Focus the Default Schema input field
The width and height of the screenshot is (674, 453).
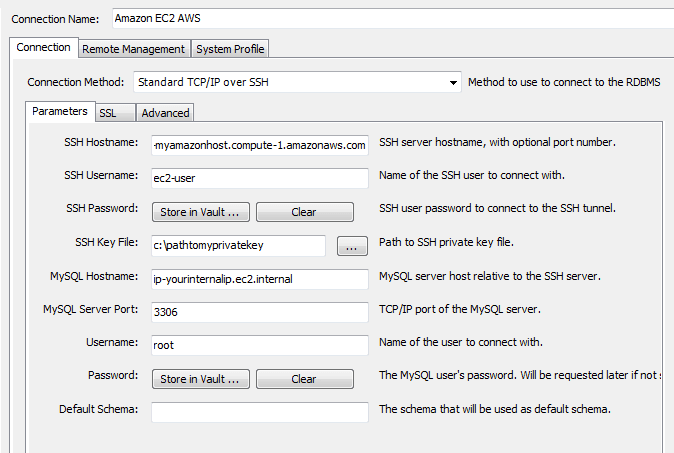click(x=260, y=411)
